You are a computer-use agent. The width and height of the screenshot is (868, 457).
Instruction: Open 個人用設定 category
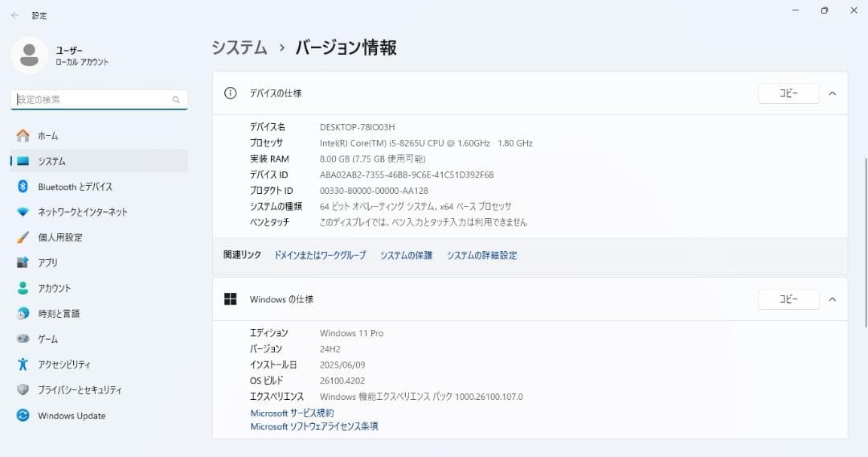(x=99, y=237)
